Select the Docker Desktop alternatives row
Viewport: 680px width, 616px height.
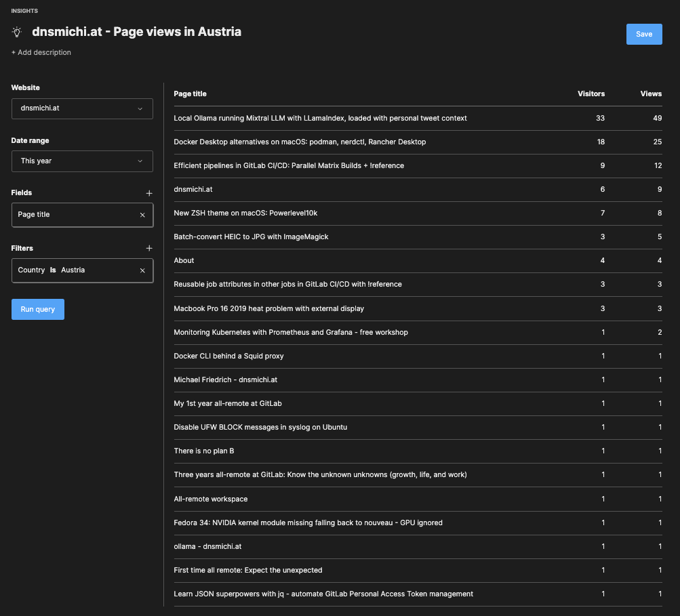tap(300, 142)
